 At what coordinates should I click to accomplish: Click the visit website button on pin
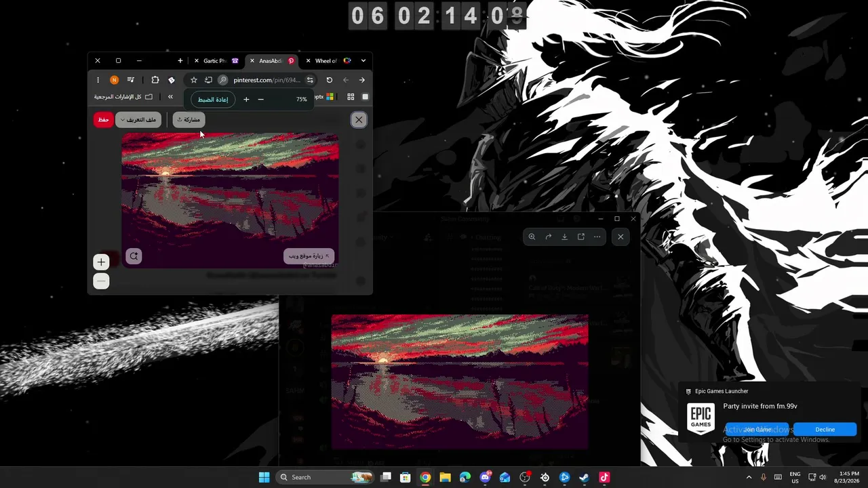[x=309, y=256]
